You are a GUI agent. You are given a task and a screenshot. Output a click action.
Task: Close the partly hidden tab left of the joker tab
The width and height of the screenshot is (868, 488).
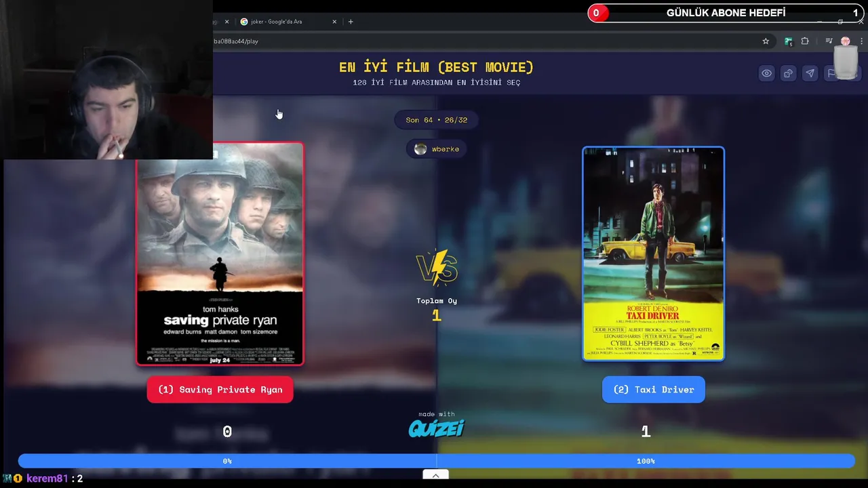(226, 22)
